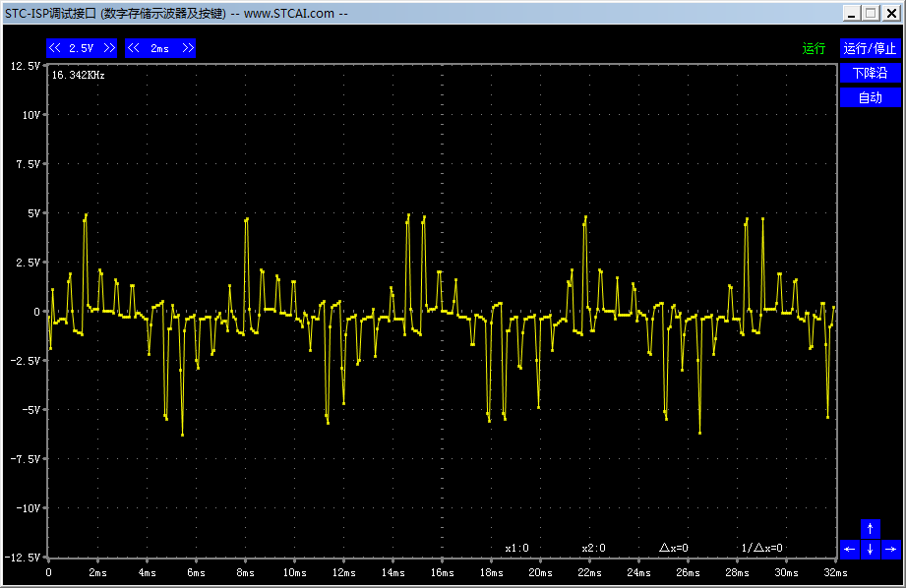Click the x1:0 cursor readout
This screenshot has height=588, width=906.
coord(516,548)
